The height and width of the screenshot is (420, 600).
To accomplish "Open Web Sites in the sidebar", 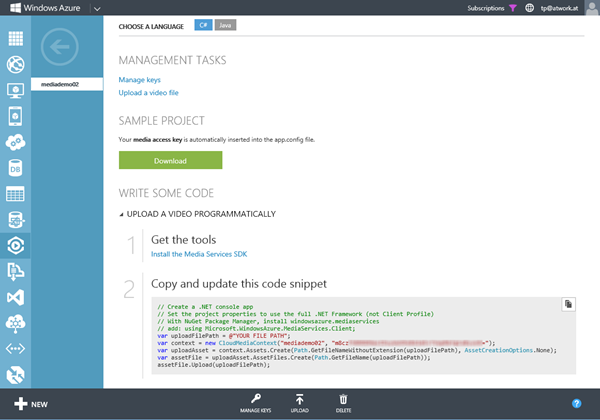I will tap(15, 65).
